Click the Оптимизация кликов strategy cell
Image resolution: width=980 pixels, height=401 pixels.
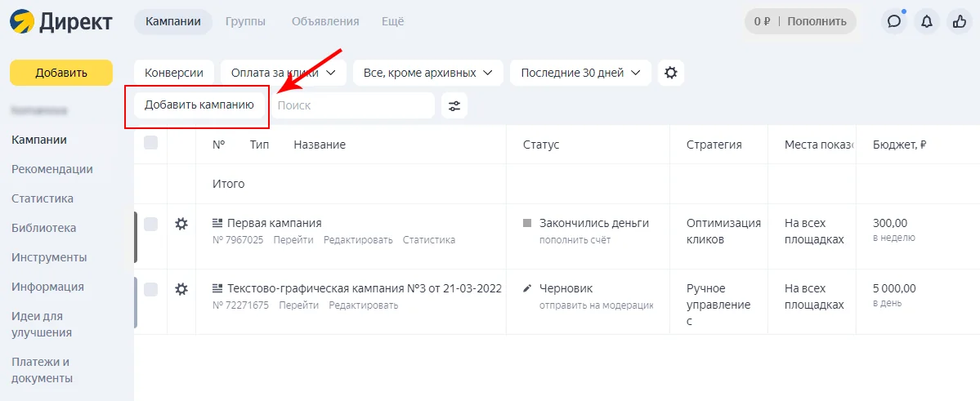click(723, 231)
